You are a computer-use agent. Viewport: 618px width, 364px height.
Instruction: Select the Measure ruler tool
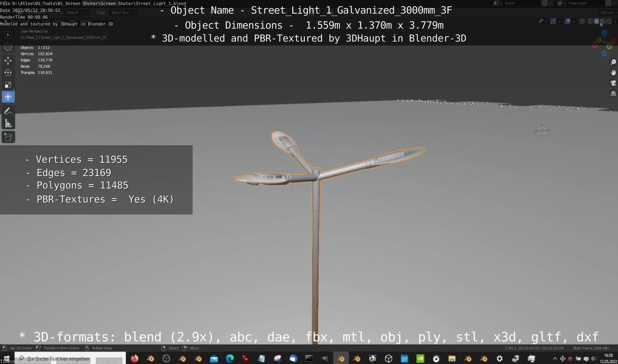pyautogui.click(x=8, y=124)
